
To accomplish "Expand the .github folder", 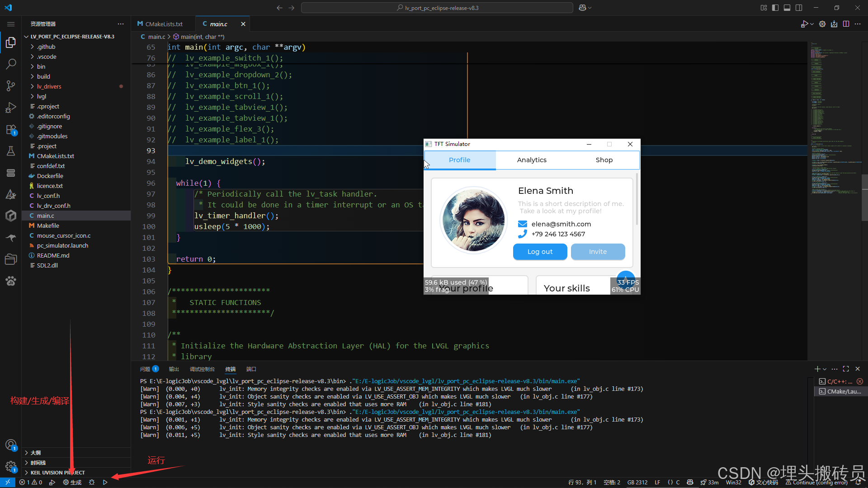I will (46, 46).
